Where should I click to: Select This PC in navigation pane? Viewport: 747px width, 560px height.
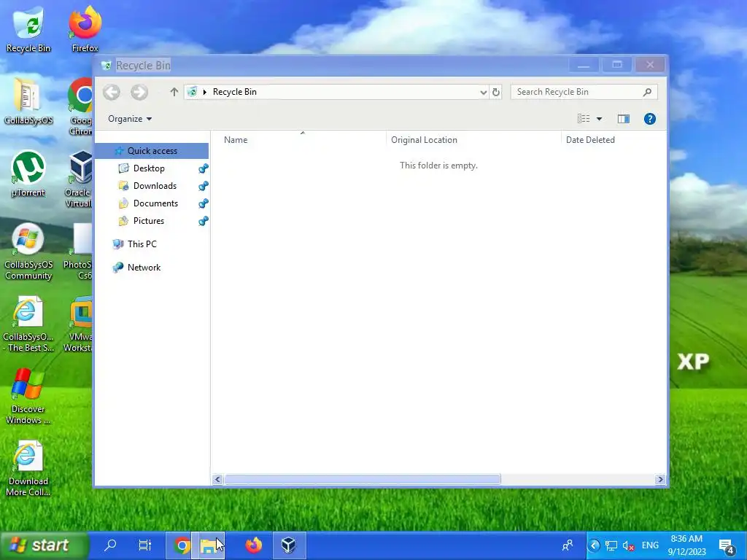coord(142,244)
